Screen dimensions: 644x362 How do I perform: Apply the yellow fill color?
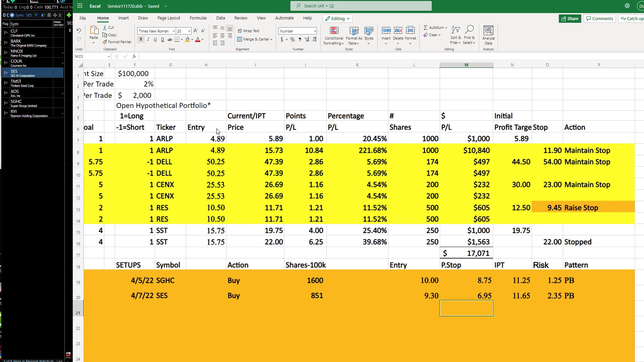(188, 39)
